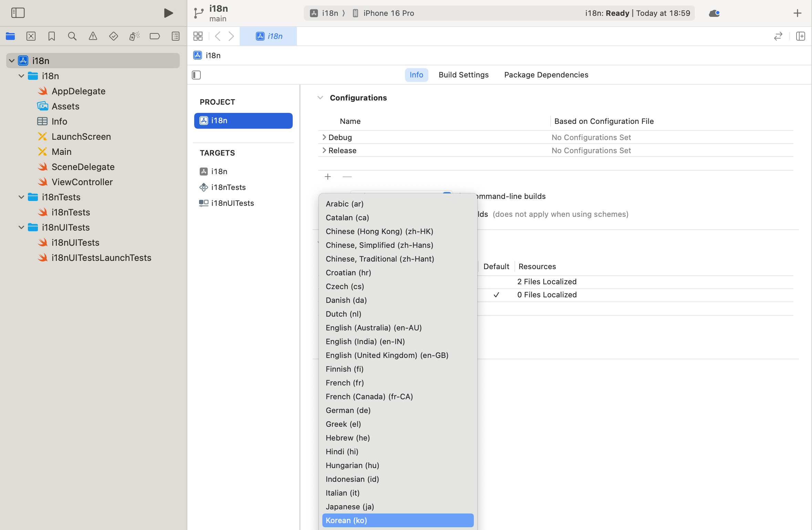The width and height of the screenshot is (812, 530).
Task: Open the source control branch icon
Action: pyautogui.click(x=199, y=13)
